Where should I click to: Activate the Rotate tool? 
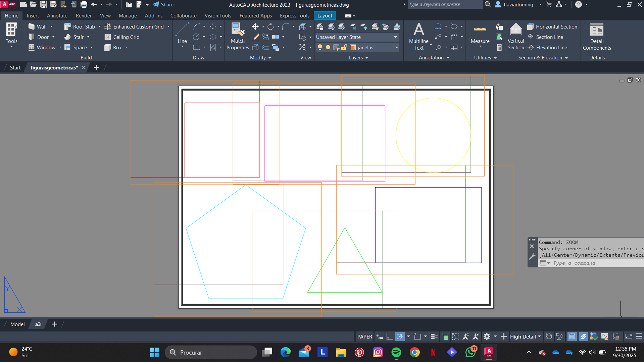[270, 27]
